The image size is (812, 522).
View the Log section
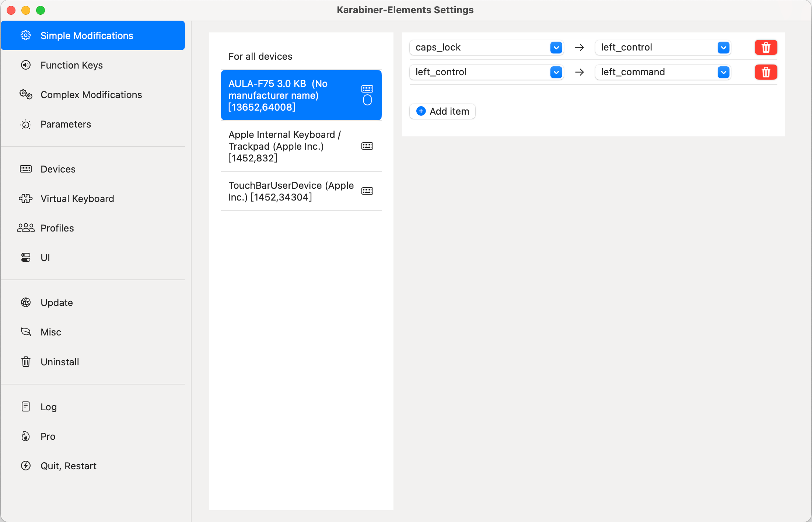pyautogui.click(x=93, y=407)
